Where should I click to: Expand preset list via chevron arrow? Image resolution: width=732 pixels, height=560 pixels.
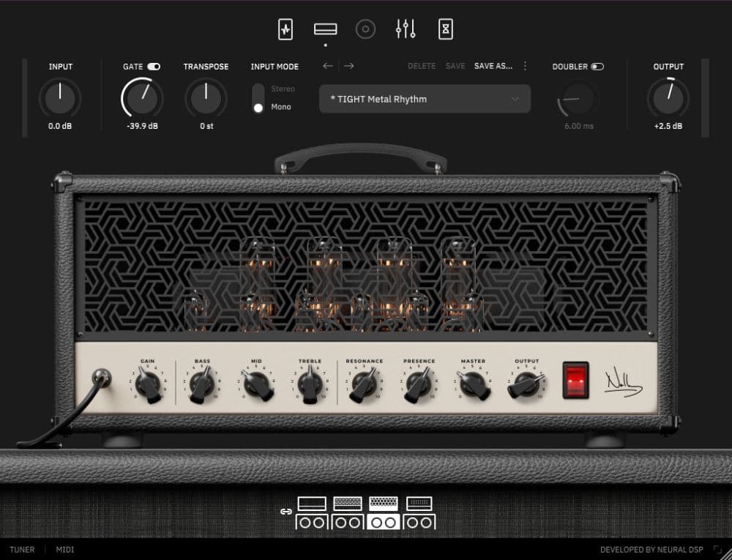click(x=515, y=99)
